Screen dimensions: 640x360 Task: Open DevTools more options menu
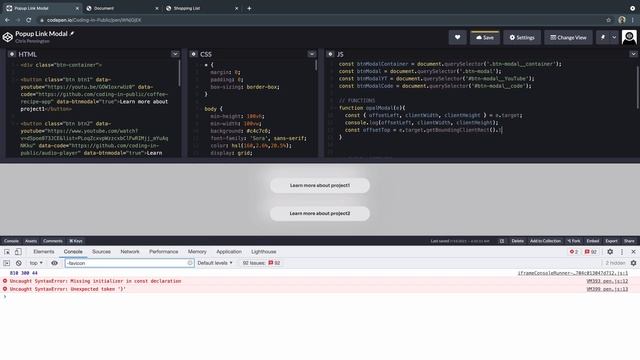(622, 252)
